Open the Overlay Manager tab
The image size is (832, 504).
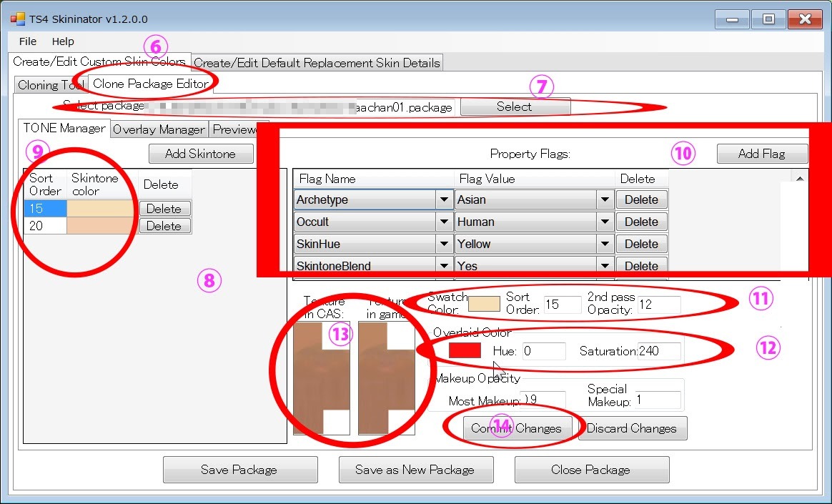159,129
